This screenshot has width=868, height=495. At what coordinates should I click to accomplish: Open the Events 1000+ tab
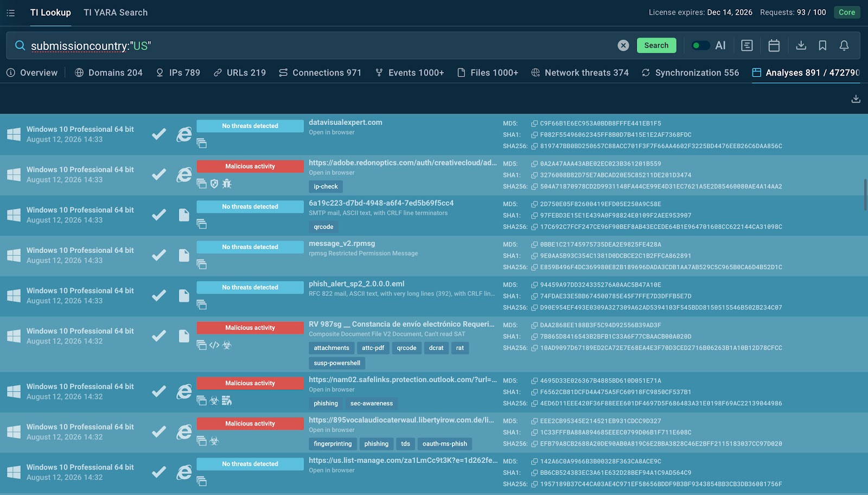click(x=410, y=73)
